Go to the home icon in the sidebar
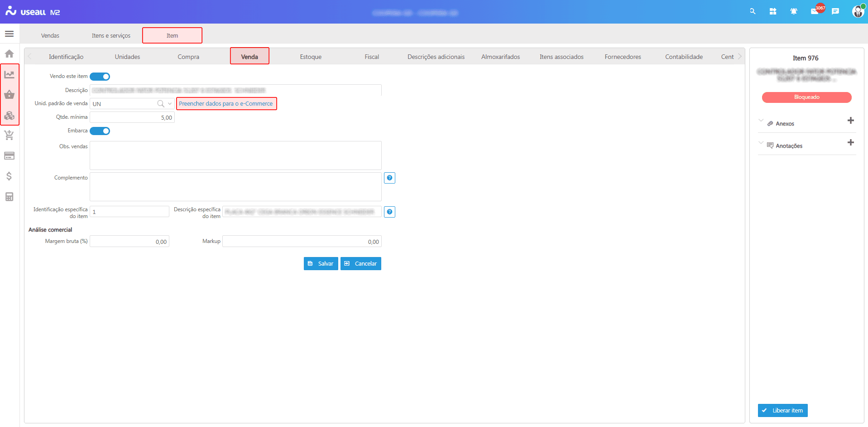Viewport: 868px width, 427px height. tap(9, 54)
